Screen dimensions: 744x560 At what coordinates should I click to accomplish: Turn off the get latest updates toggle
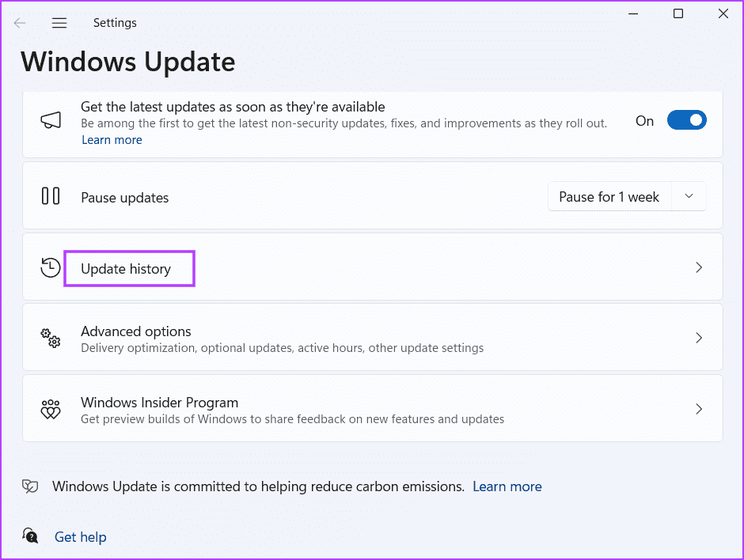[x=686, y=120]
